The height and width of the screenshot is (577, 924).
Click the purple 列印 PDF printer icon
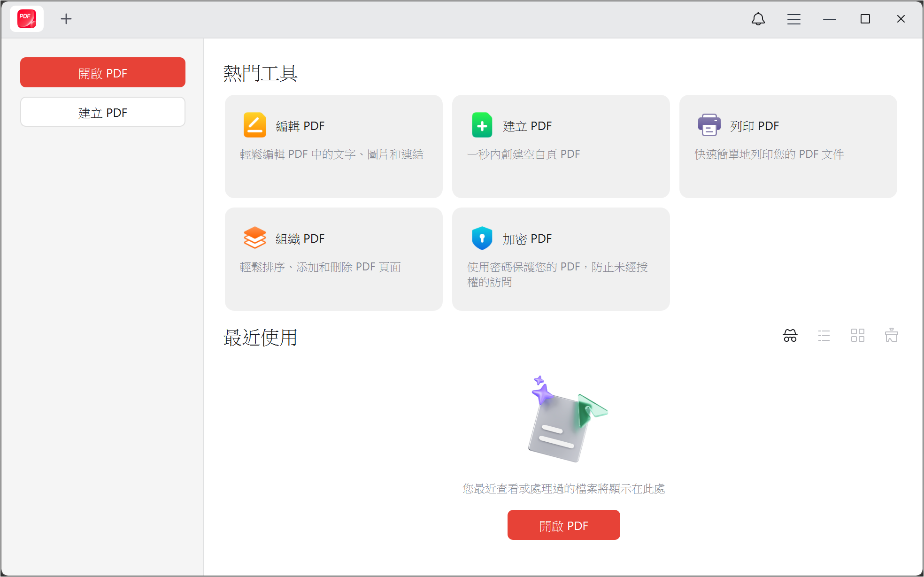[709, 125]
